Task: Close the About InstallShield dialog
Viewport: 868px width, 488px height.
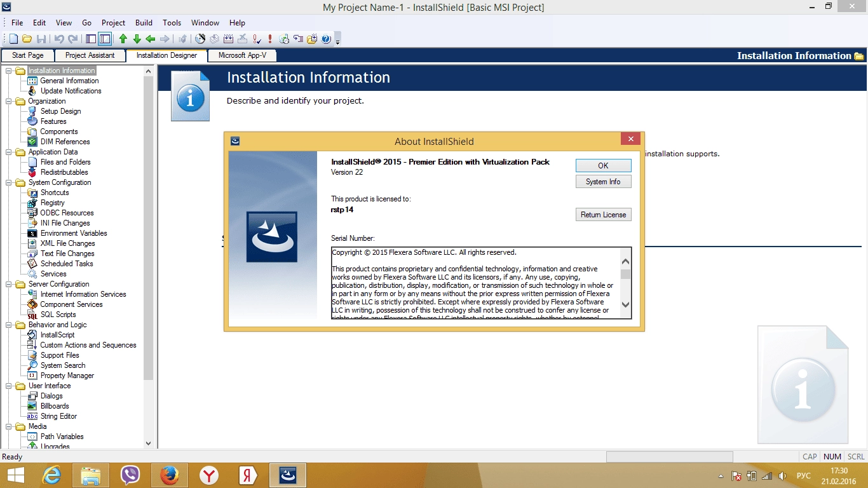Action: click(630, 139)
